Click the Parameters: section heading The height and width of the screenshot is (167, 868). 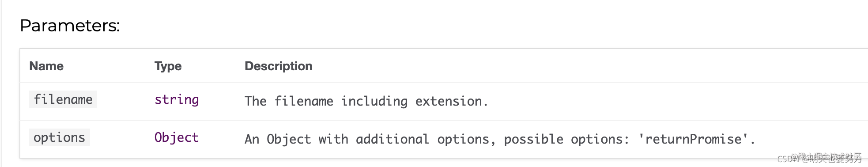pos(70,26)
